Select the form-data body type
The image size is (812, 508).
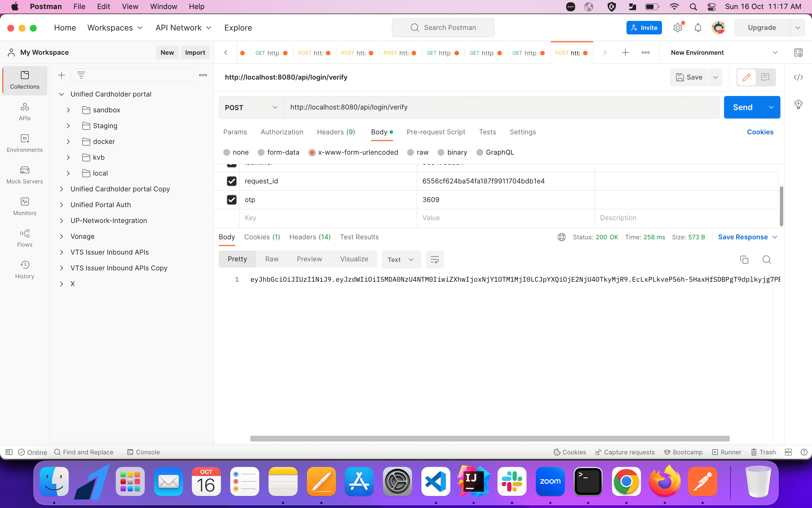279,152
